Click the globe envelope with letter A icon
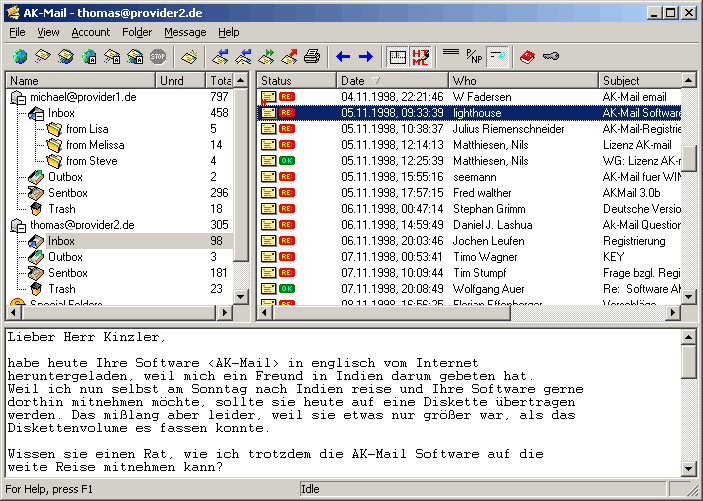Image resolution: width=703 pixels, height=501 pixels. click(135, 57)
